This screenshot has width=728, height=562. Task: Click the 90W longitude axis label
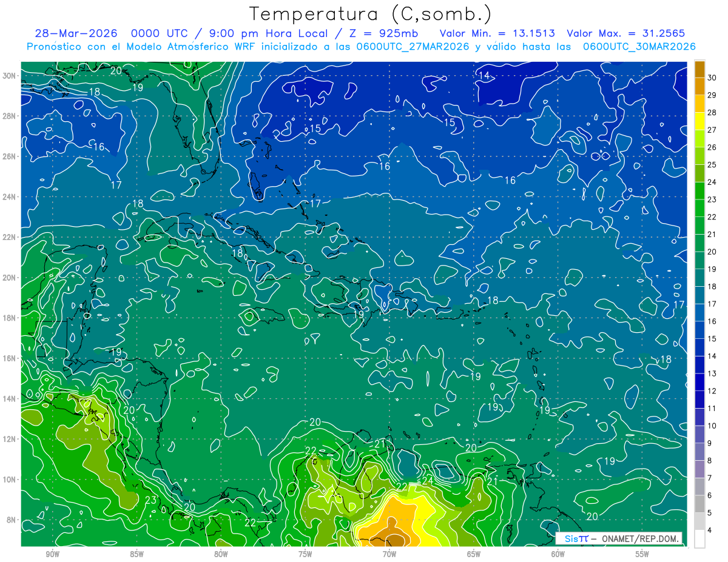[x=52, y=554]
